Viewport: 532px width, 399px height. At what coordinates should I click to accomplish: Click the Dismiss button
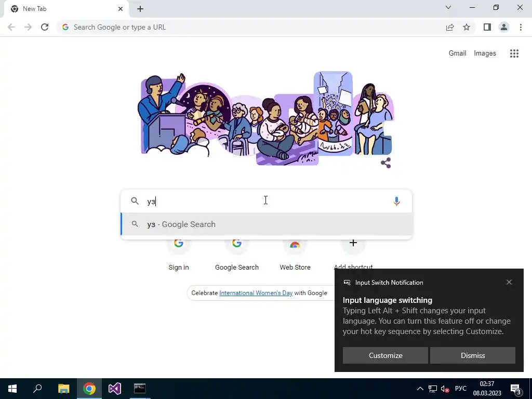coord(473,355)
